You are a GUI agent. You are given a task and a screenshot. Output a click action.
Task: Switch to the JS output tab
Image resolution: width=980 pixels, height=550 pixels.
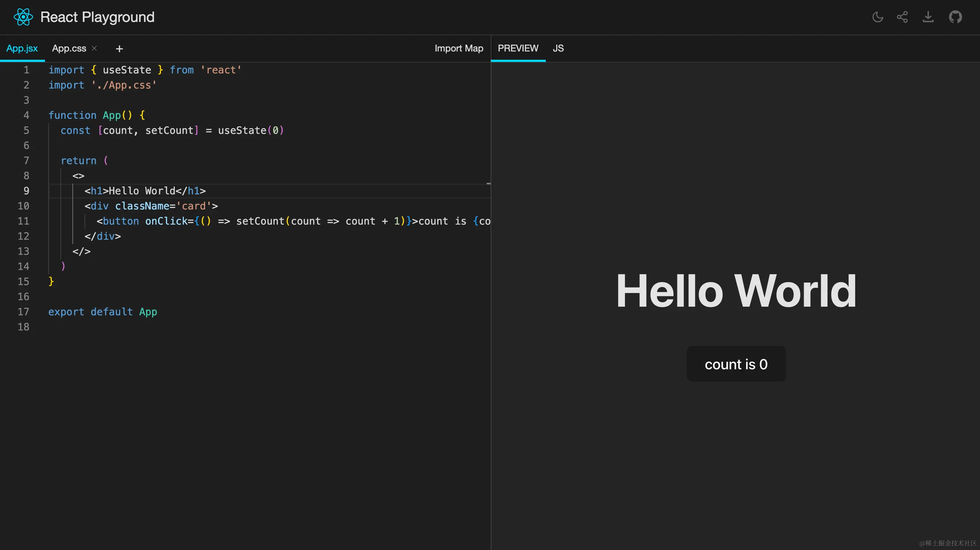coord(558,48)
